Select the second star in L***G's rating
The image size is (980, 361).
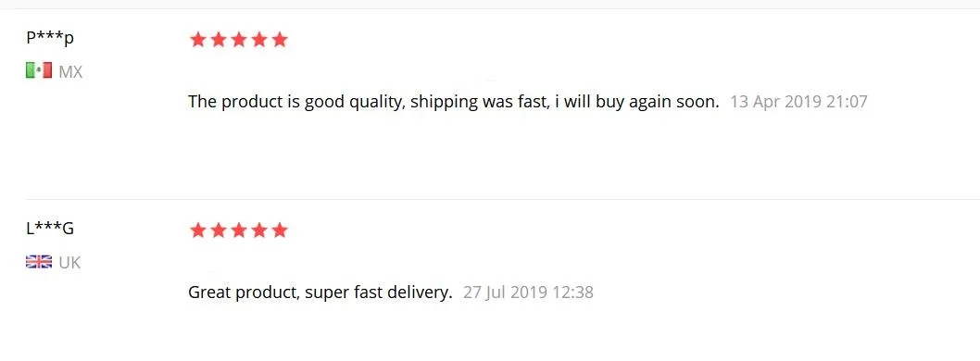(218, 230)
